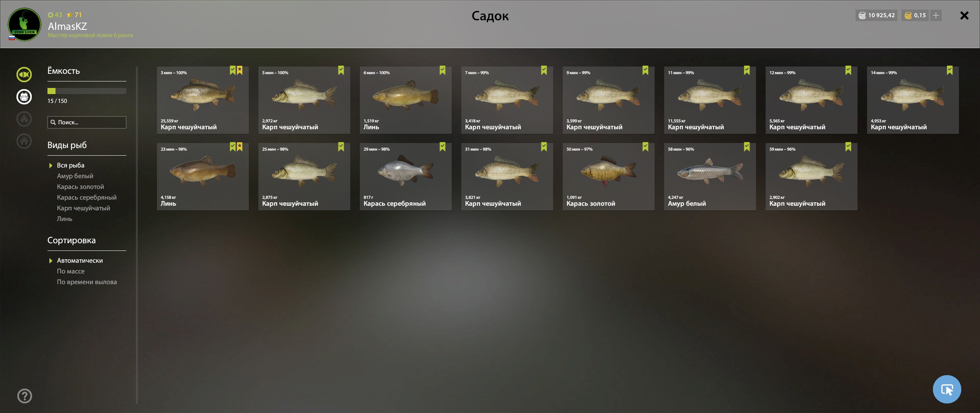Toggle bookmark flag on Амур белый card

coord(747,147)
